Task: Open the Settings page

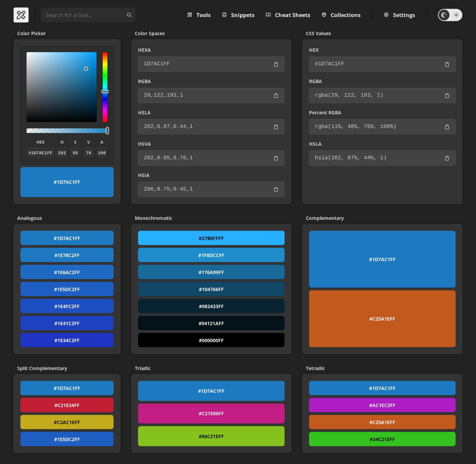Action: point(399,15)
